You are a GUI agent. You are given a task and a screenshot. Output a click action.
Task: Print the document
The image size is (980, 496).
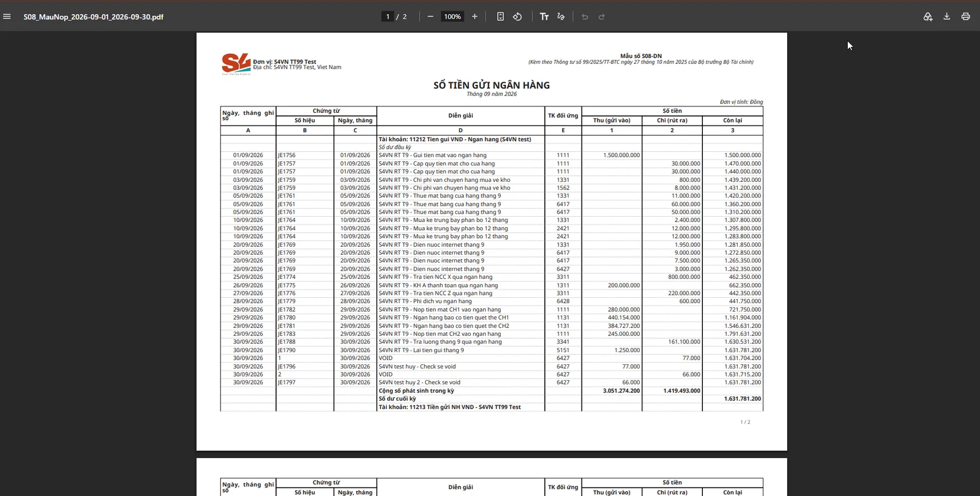966,17
